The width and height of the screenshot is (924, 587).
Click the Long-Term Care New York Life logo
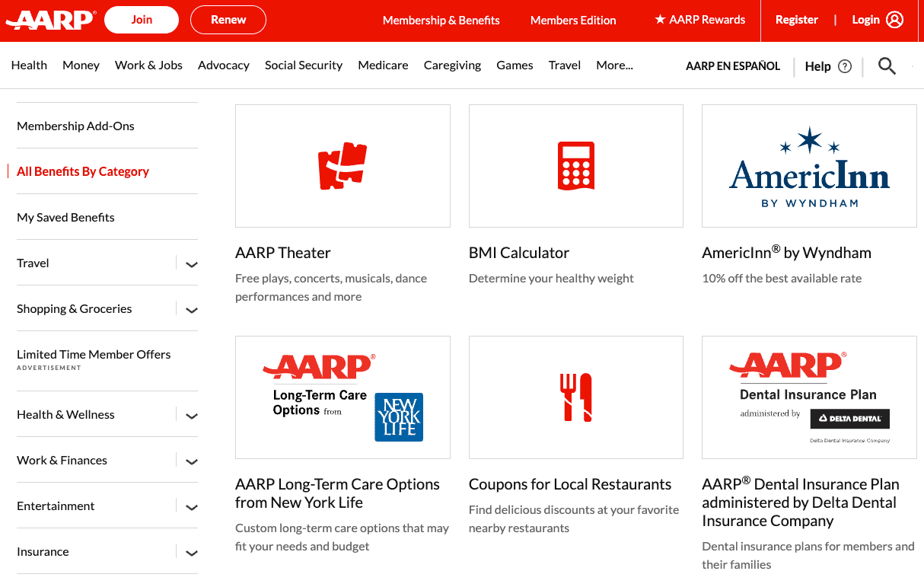[x=343, y=397]
